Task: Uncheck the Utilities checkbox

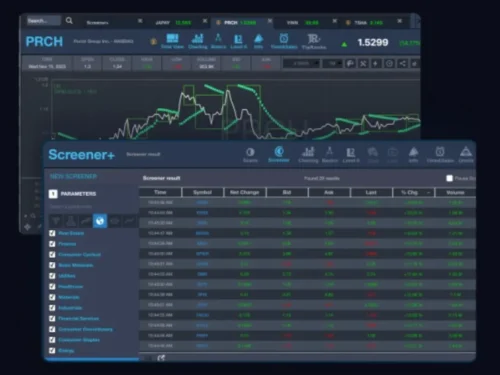Action: (x=52, y=276)
